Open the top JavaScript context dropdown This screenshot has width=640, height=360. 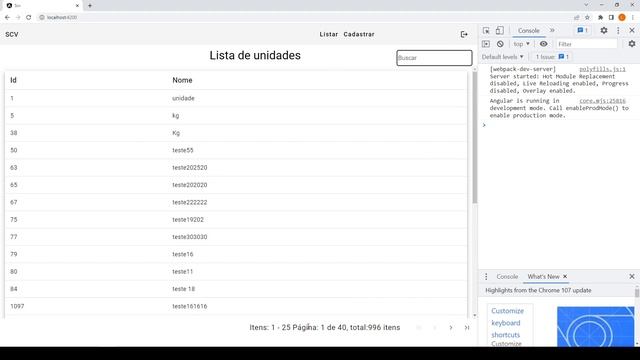point(522,44)
